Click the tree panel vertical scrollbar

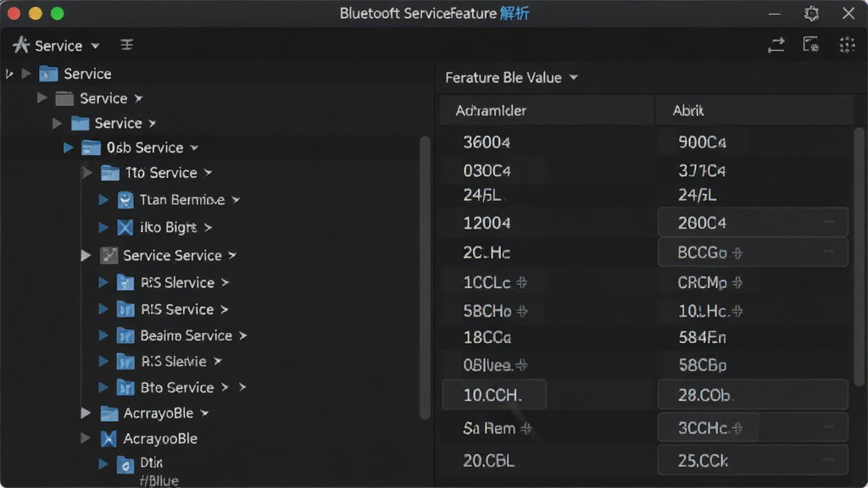click(x=426, y=277)
